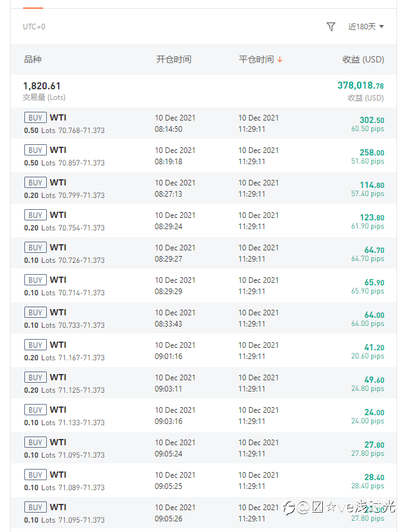Click the UTC+0 timezone label

(34, 26)
